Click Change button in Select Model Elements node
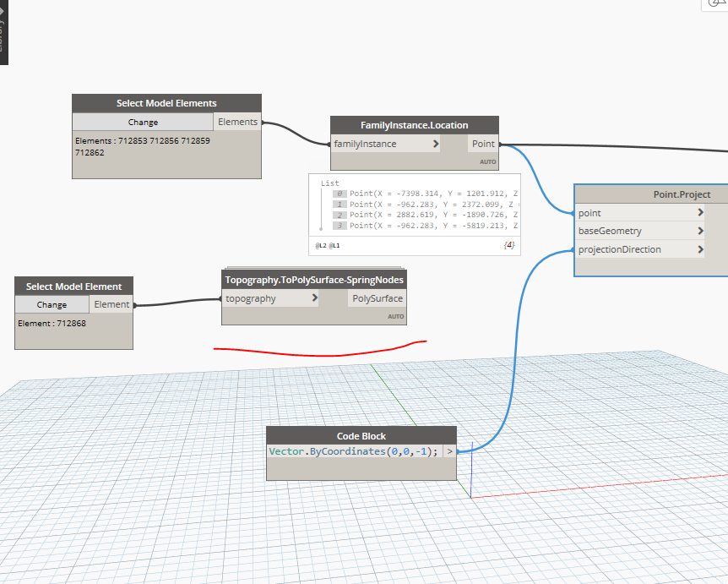Image resolution: width=728 pixels, height=584 pixels. (x=143, y=123)
